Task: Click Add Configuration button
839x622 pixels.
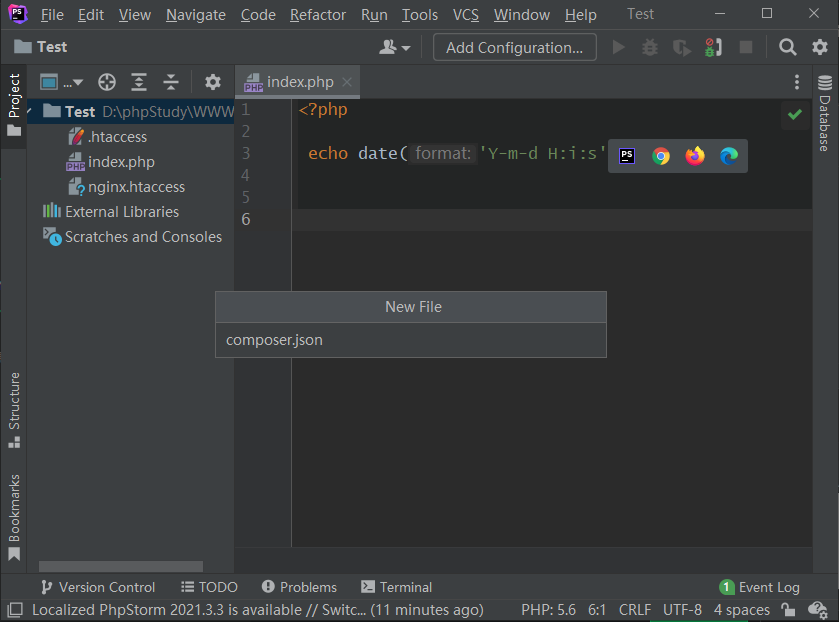Action: pos(515,48)
